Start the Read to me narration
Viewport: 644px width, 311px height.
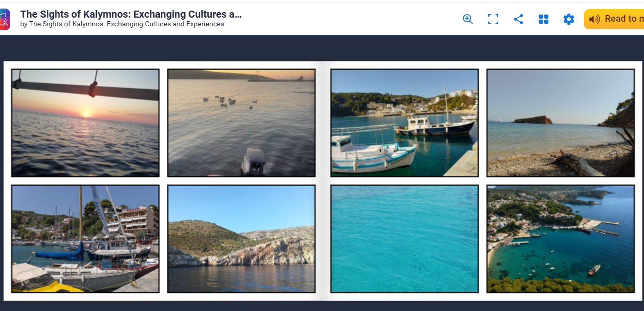[614, 19]
